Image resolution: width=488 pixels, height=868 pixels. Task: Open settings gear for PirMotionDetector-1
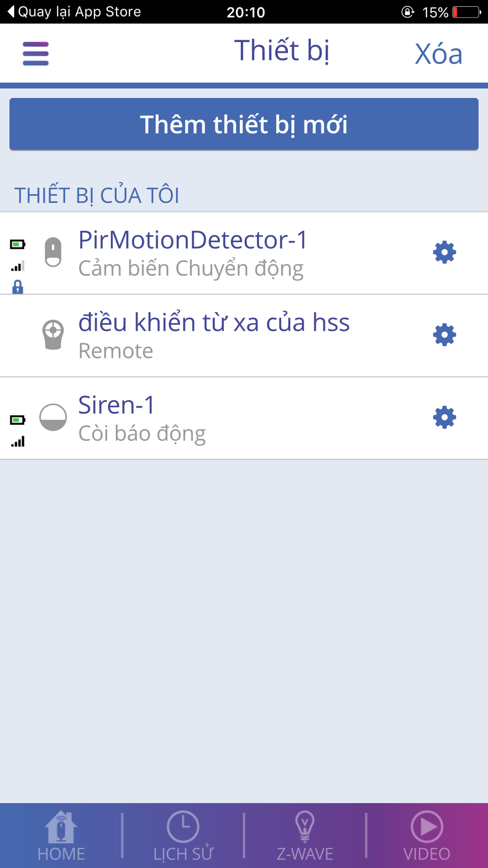(x=444, y=252)
